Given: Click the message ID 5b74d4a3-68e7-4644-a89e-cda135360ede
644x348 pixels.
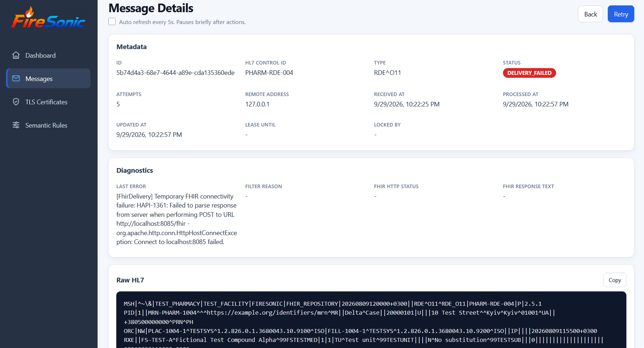Looking at the screenshot, I should point(175,73).
